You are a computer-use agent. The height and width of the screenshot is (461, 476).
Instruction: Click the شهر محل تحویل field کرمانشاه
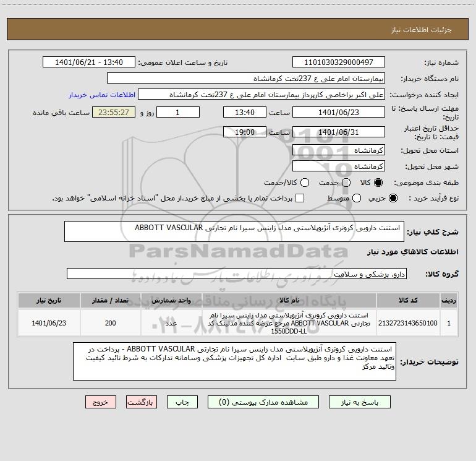click(339, 166)
